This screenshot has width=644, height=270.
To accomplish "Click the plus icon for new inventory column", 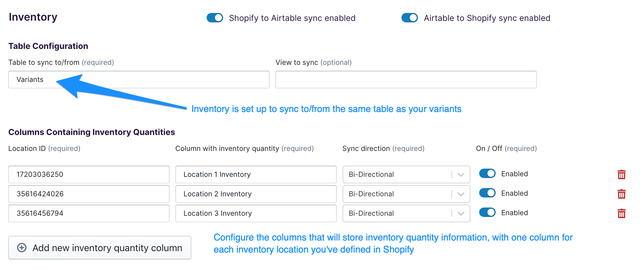I will 22,248.
